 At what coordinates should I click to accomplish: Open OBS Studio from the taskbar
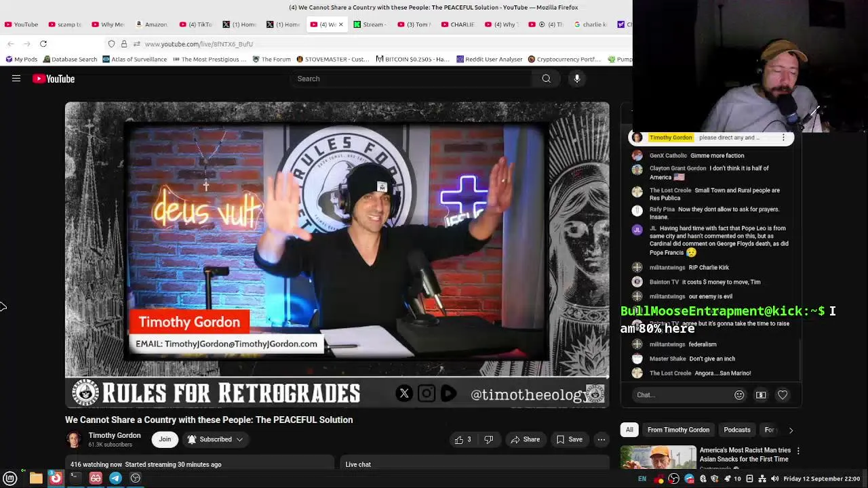(x=136, y=478)
